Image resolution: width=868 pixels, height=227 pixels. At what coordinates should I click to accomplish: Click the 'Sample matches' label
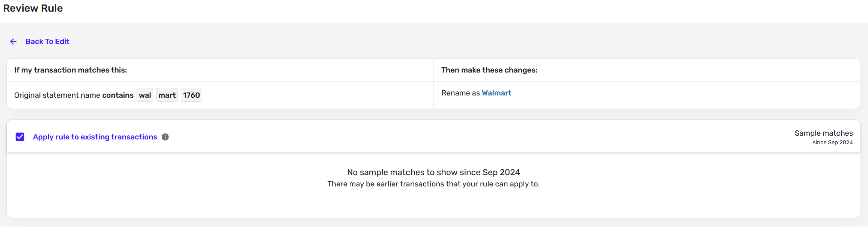(823, 133)
